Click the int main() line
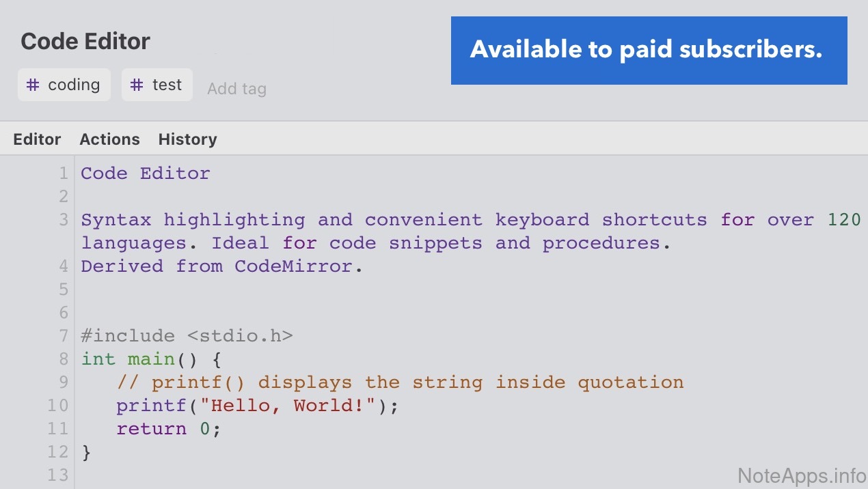Screen dimensions: 868x489 point(151,359)
